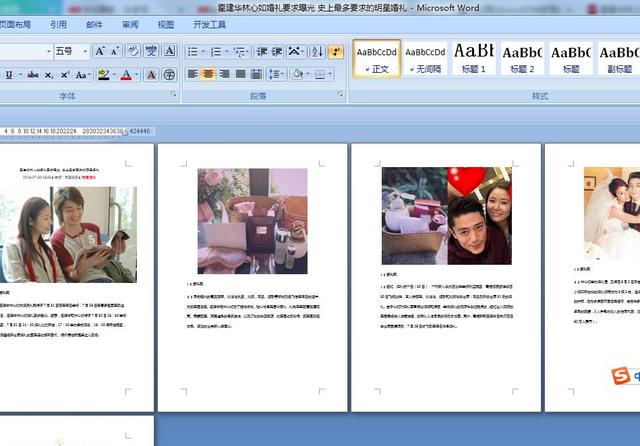Toggle show paragraph marks
The width and height of the screenshot is (640, 446).
(x=336, y=51)
